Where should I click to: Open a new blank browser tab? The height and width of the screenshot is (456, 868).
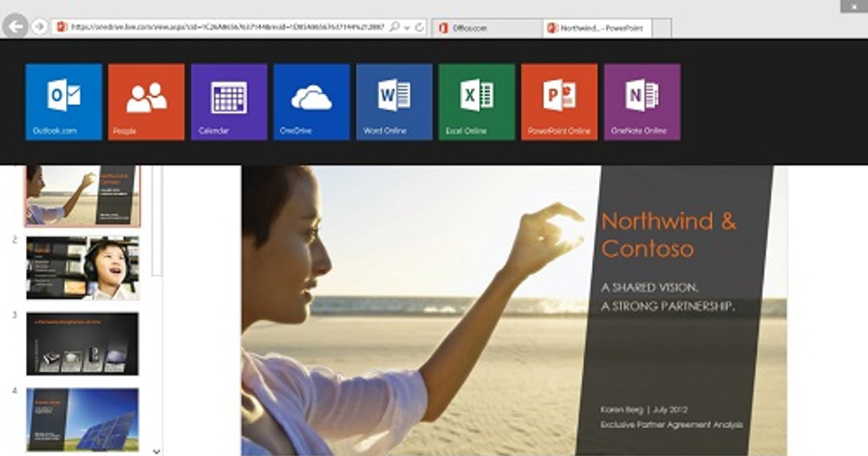pyautogui.click(x=662, y=29)
